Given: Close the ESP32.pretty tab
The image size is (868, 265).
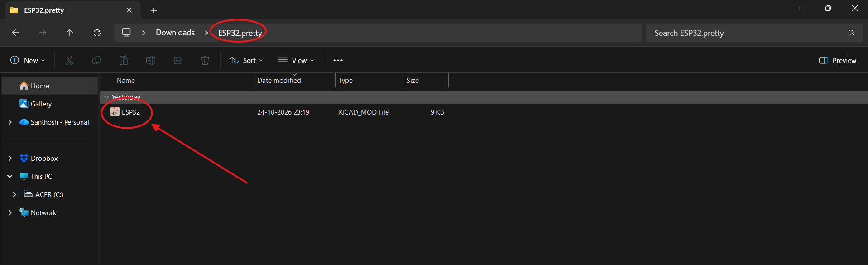Looking at the screenshot, I should click(x=129, y=10).
